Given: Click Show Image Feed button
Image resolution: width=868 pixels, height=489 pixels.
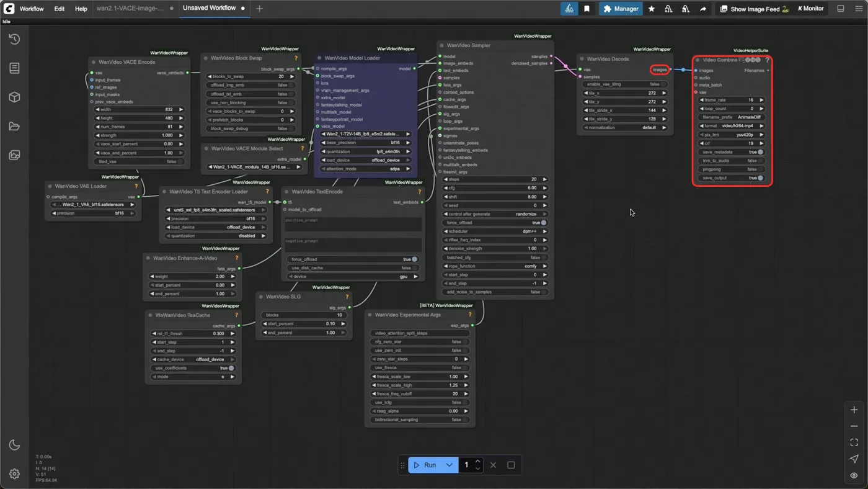Looking at the screenshot, I should click(x=754, y=9).
